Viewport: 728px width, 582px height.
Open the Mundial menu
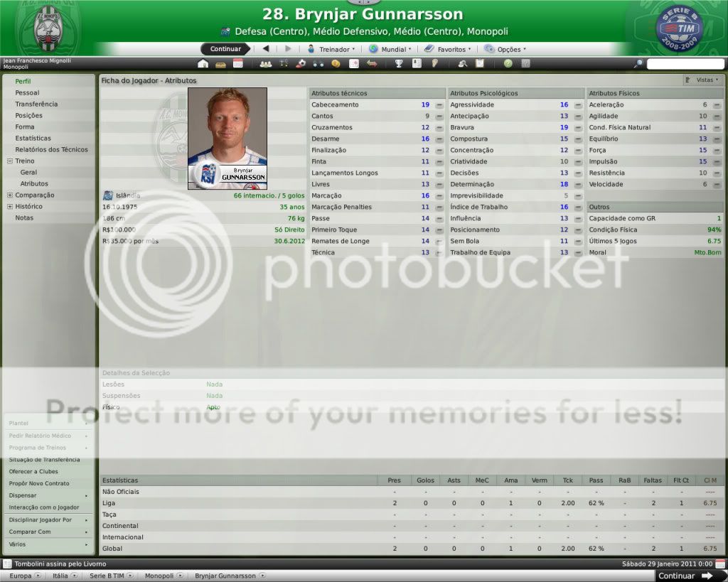(390, 49)
